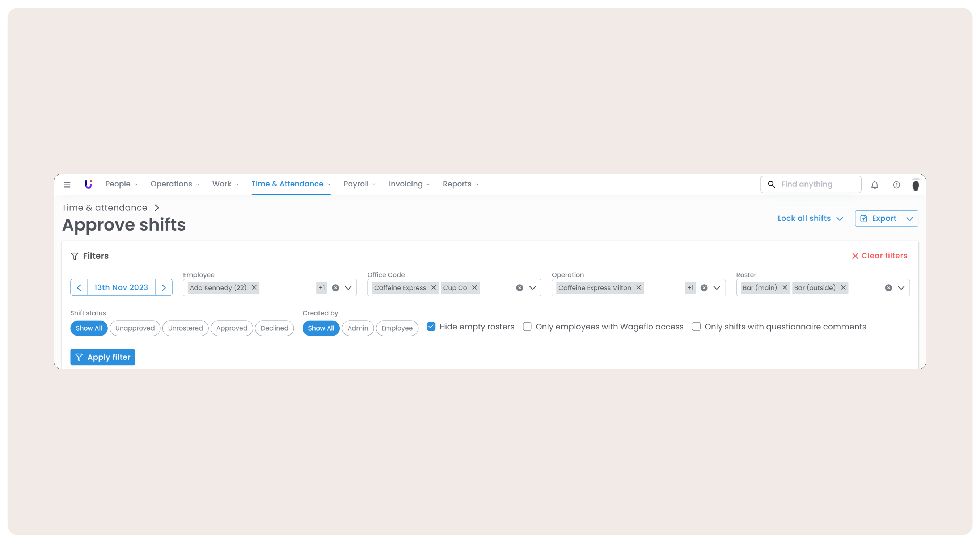Uncheck Hide empty rosters
Viewport: 980px width, 543px height.
pos(431,327)
